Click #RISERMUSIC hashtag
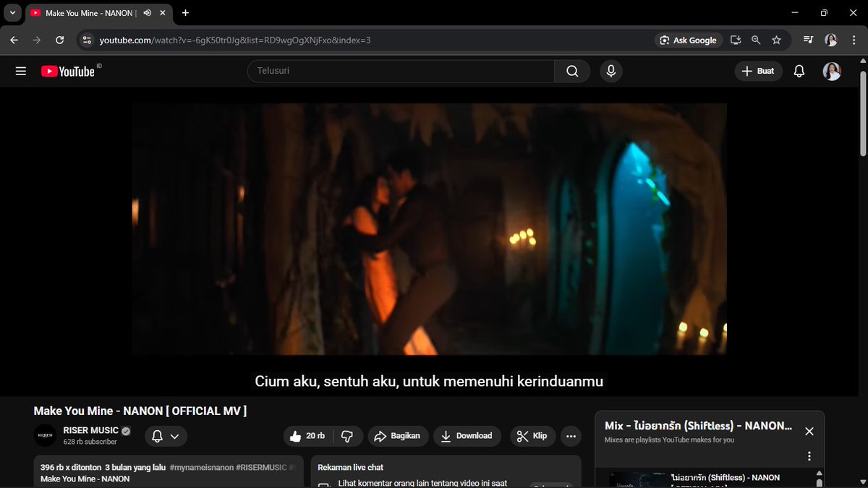 click(x=260, y=468)
